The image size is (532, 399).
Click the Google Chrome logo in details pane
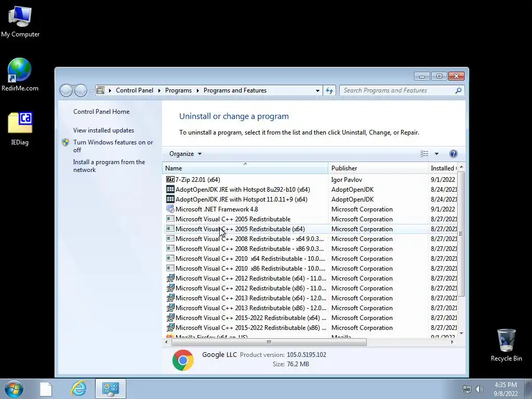coord(183,360)
